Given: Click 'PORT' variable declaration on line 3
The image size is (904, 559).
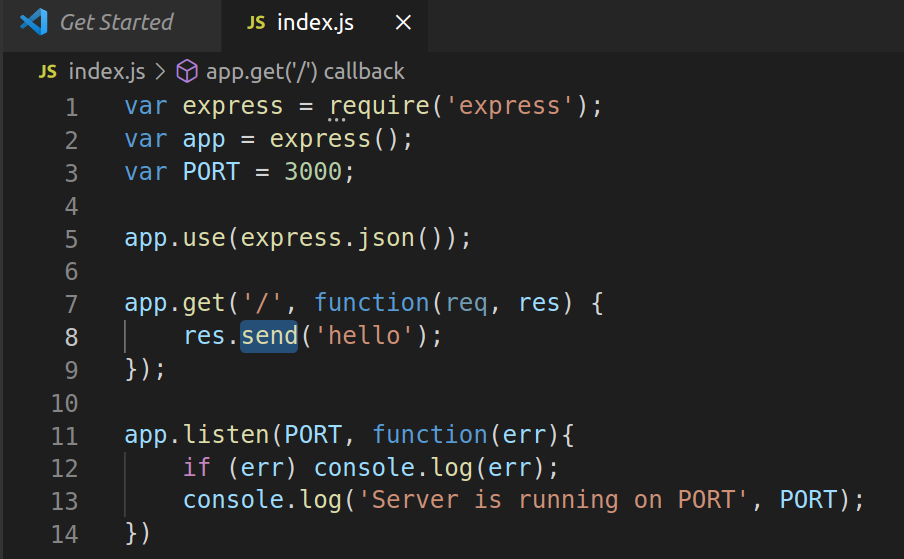Looking at the screenshot, I should [x=211, y=172].
